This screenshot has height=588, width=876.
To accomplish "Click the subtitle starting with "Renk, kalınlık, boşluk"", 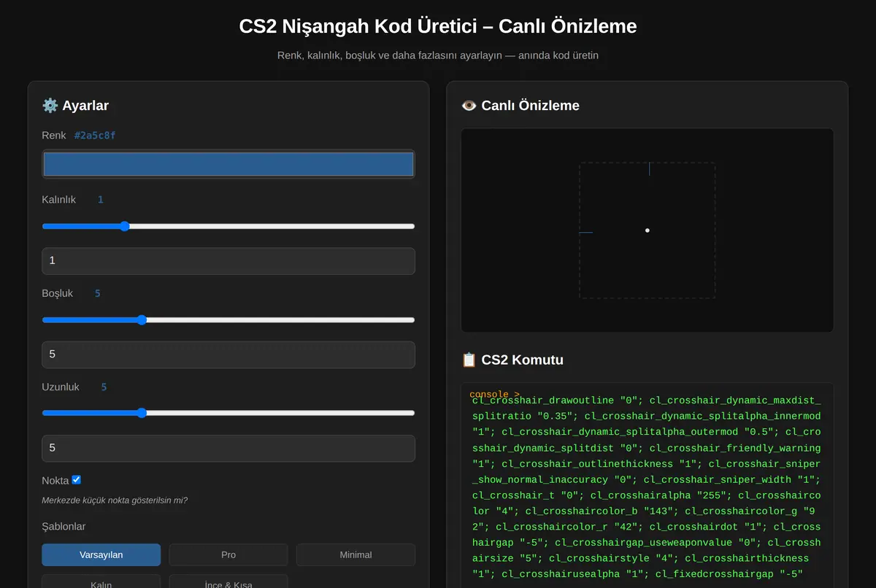I will pyautogui.click(x=438, y=55).
